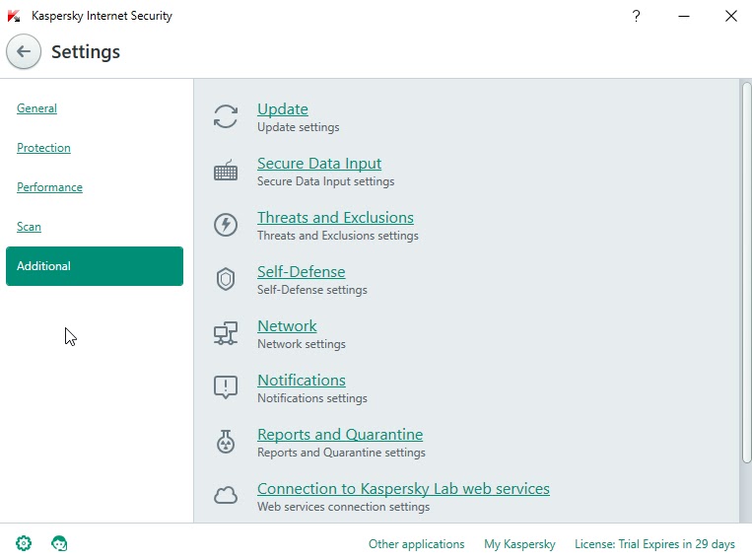Open the help question mark

coord(636,16)
